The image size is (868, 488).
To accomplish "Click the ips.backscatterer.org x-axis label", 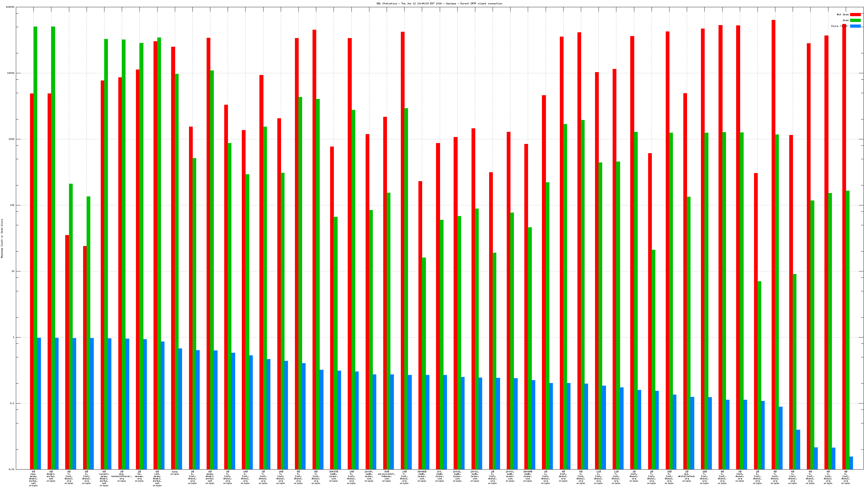I will 122,476.
